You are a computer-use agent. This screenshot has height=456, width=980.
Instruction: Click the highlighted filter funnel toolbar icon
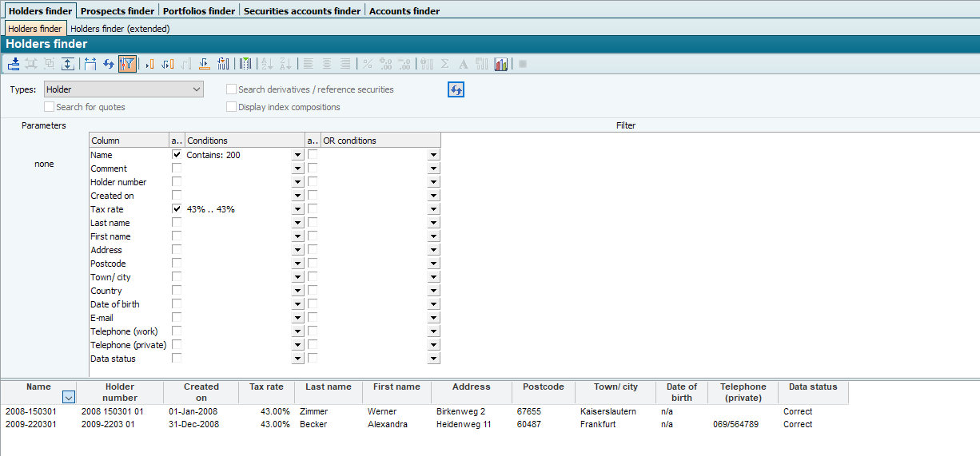(x=127, y=64)
